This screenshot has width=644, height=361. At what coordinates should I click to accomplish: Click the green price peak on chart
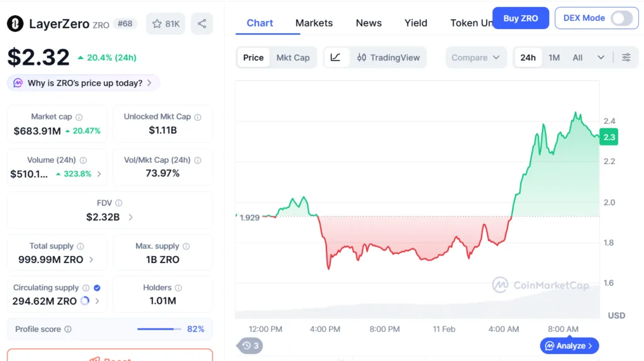pyautogui.click(x=576, y=113)
